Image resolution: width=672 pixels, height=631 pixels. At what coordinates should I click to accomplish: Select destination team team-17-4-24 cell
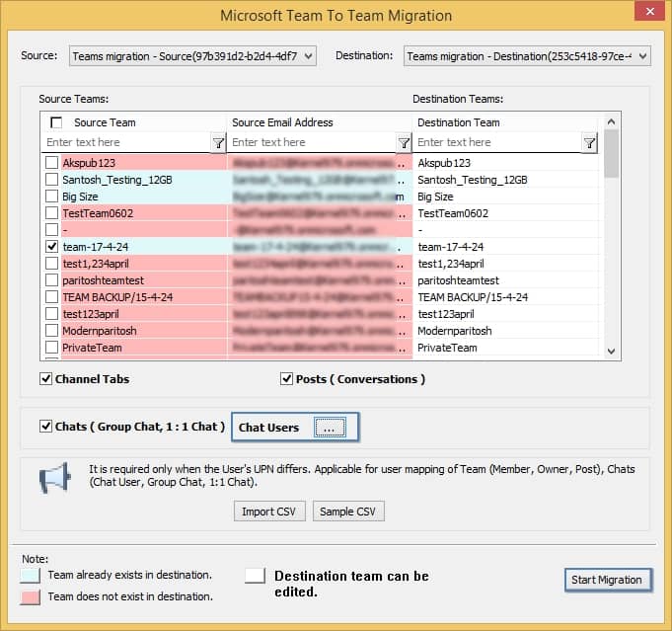click(x=505, y=247)
